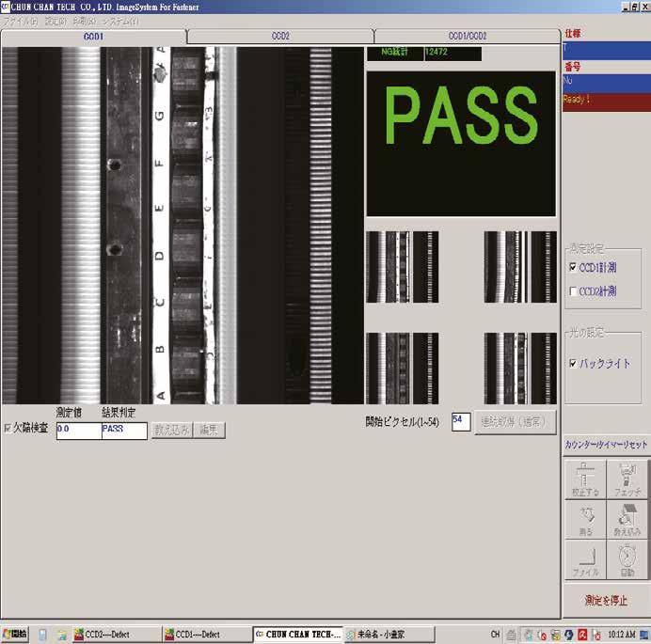
Task: Click the start pixel input field showing 54
Action: [461, 421]
